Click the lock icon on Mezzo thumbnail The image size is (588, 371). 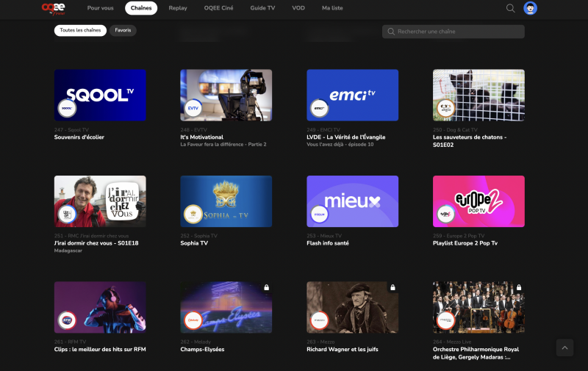(392, 287)
